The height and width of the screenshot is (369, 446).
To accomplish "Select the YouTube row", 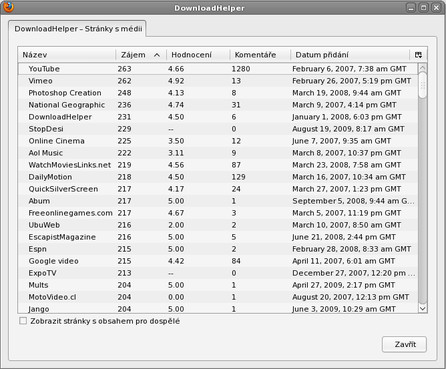I will (218, 69).
